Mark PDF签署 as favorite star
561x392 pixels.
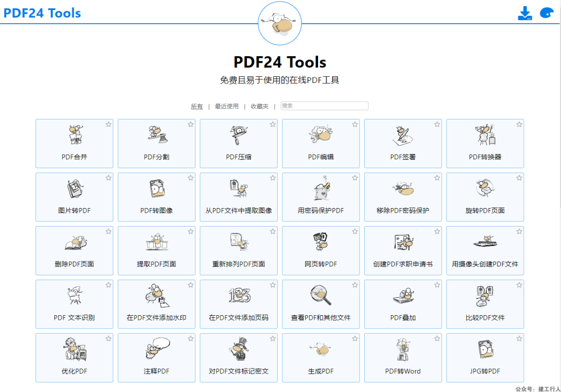point(437,124)
